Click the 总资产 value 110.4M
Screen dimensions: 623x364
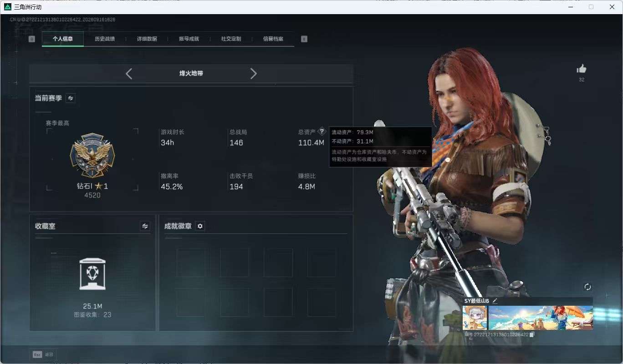(311, 142)
